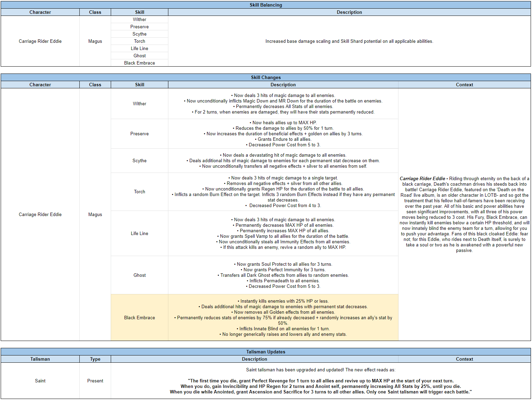Click the Skill Balancing section title
Viewport: 532px width, 400px height.
click(266, 5)
